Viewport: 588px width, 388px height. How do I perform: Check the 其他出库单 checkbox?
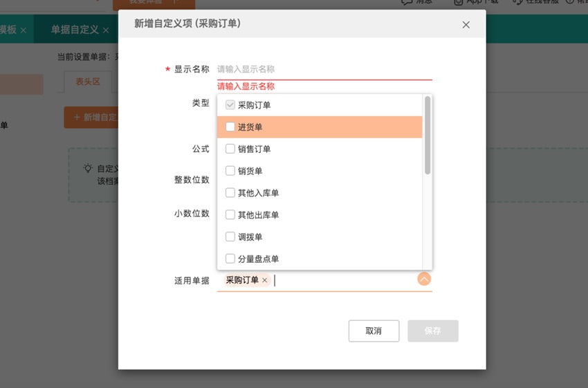coord(230,215)
